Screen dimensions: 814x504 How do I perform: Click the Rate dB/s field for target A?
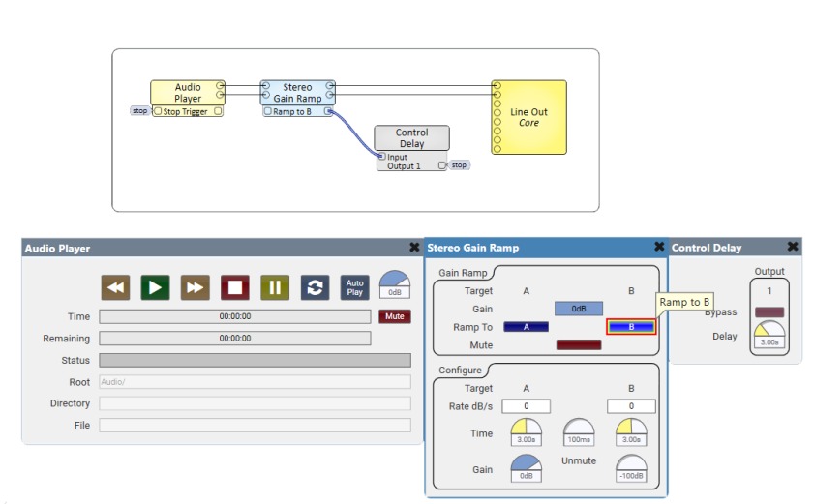526,406
